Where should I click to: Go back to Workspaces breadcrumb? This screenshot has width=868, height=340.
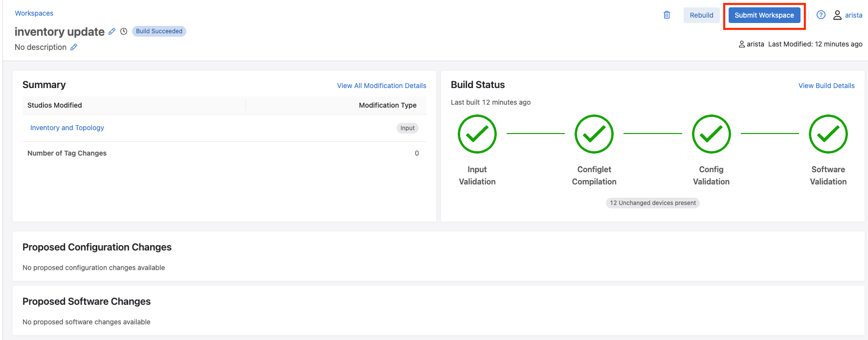(x=34, y=13)
